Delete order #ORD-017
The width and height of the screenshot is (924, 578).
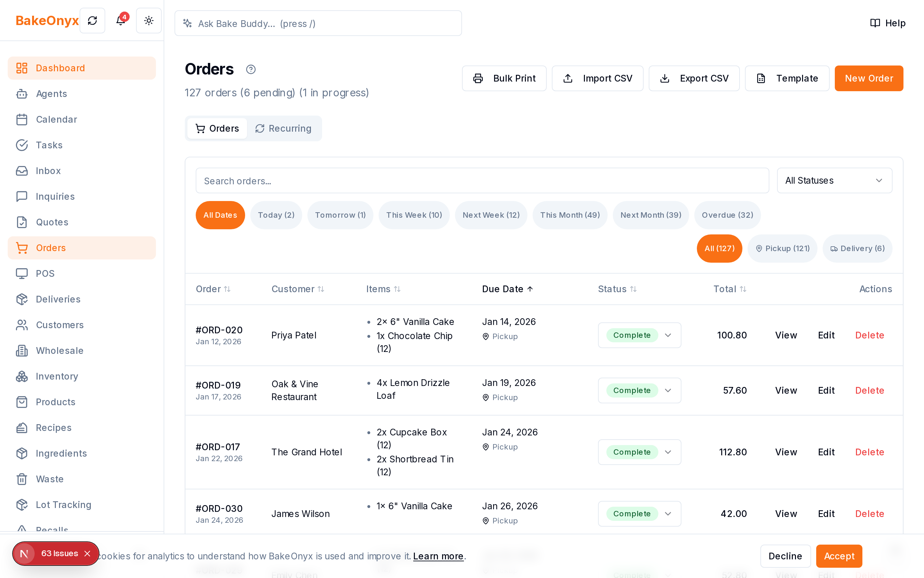pos(869,452)
